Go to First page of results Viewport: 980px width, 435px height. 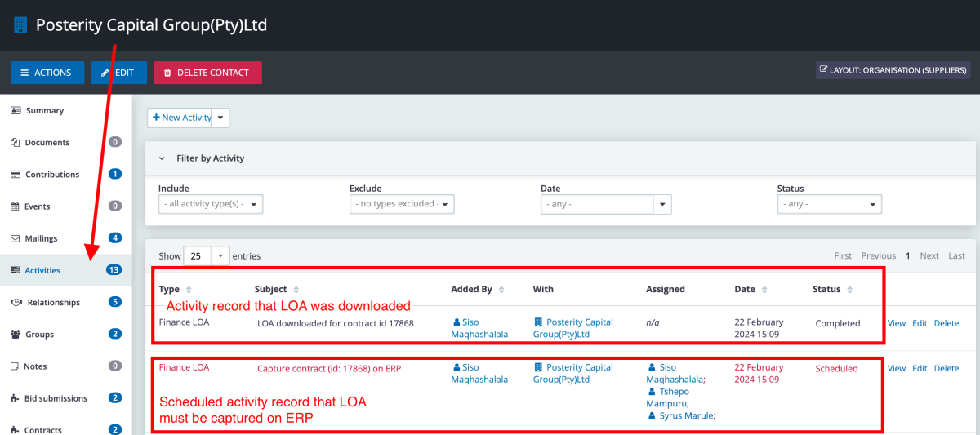[x=843, y=256]
